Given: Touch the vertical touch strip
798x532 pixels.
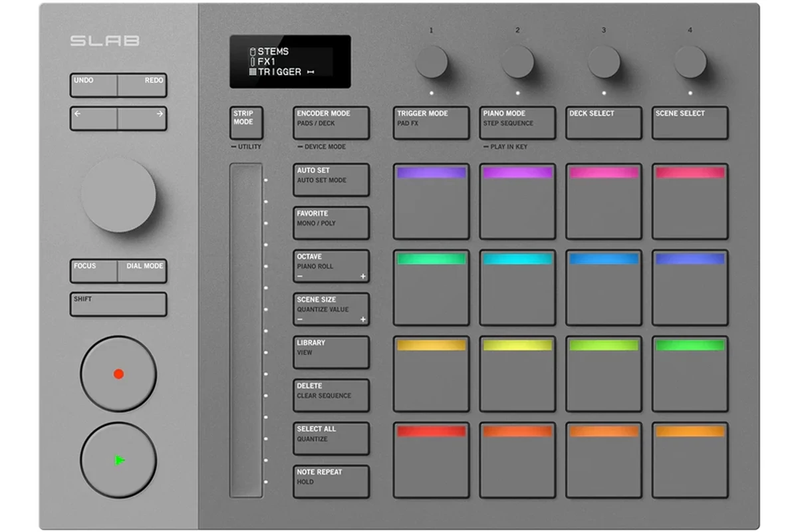Looking at the screenshot, I should coord(245,331).
